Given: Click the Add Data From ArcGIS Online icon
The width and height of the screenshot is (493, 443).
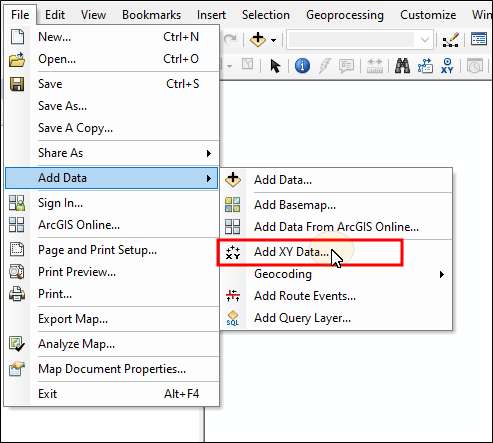Looking at the screenshot, I should tap(233, 227).
